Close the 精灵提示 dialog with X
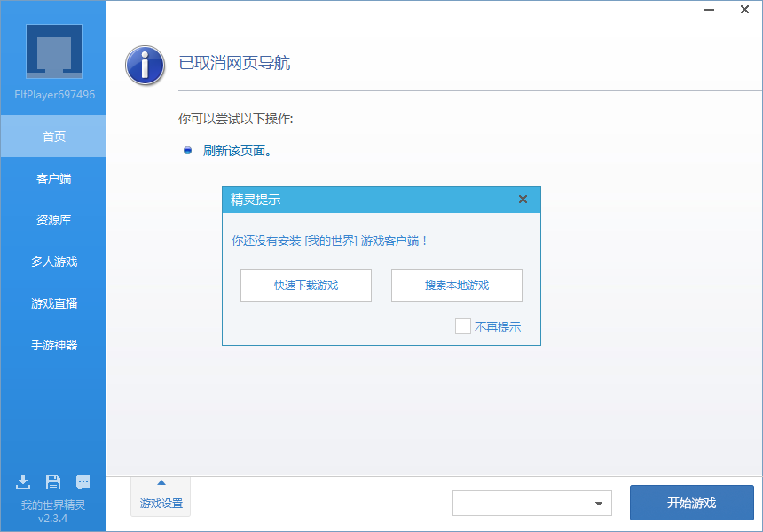 tap(523, 199)
